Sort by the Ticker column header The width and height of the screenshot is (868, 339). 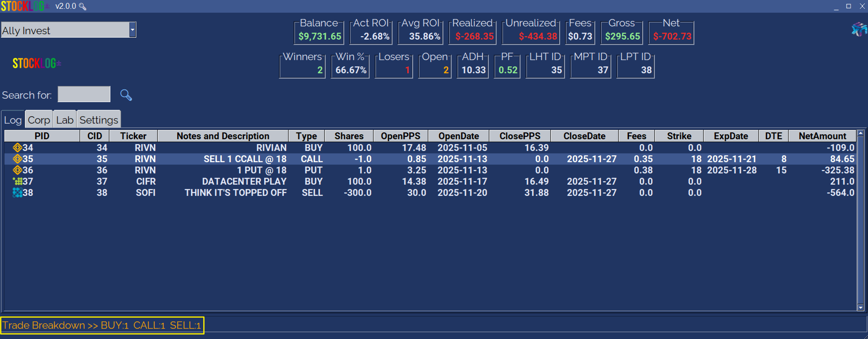[133, 136]
